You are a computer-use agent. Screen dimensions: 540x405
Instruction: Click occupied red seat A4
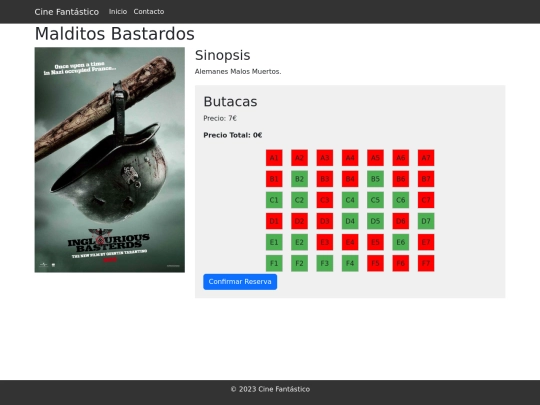(350, 158)
